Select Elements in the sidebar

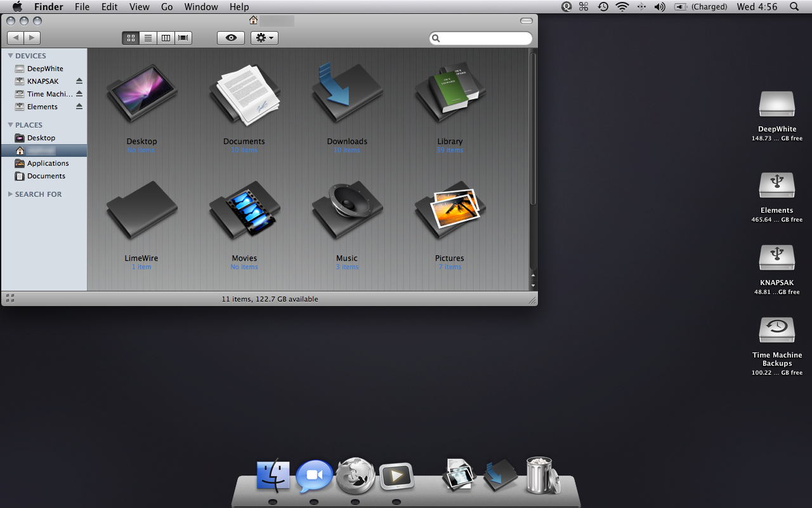[44, 107]
